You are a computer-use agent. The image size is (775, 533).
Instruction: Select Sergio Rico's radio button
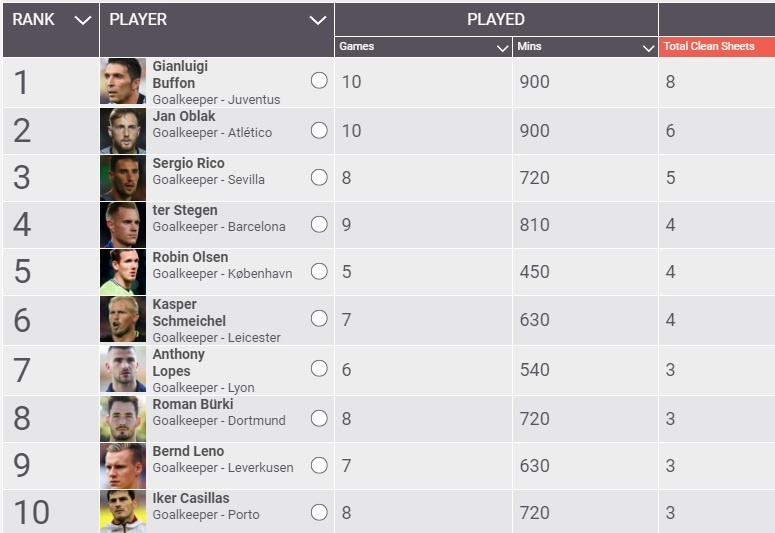[x=319, y=177]
